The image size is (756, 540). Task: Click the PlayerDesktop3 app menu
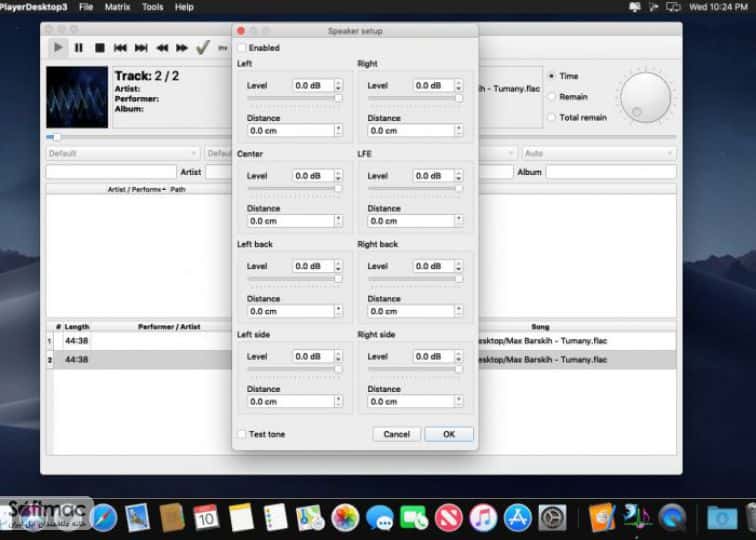pos(33,7)
